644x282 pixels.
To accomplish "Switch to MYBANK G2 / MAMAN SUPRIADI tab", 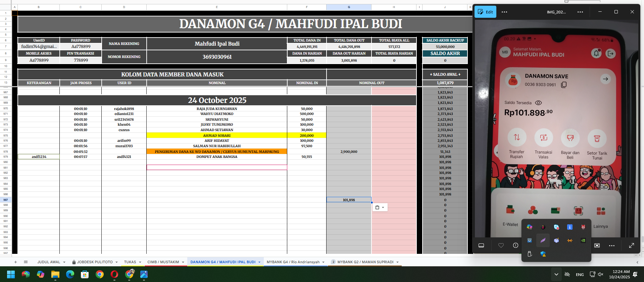I will point(365,262).
